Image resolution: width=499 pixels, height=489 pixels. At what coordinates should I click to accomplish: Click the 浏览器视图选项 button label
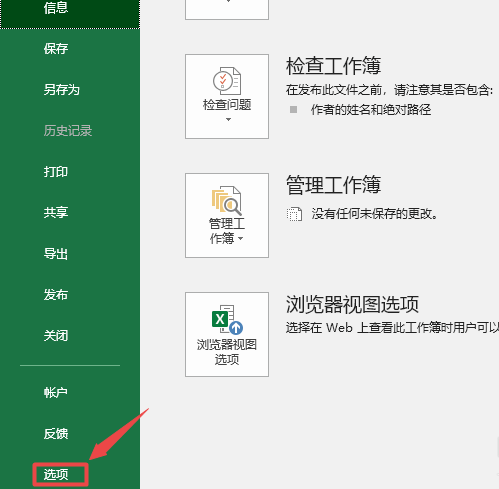[x=227, y=352]
